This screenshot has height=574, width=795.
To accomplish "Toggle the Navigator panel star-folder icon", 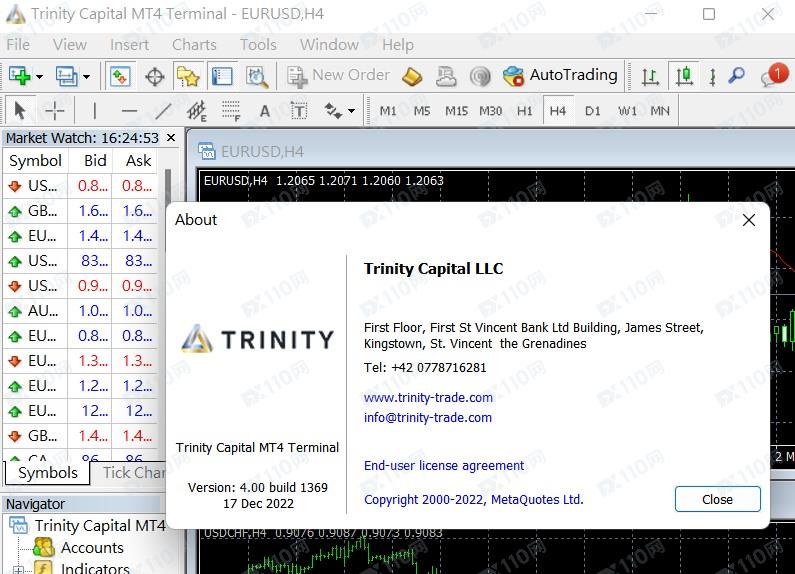I will 187,76.
